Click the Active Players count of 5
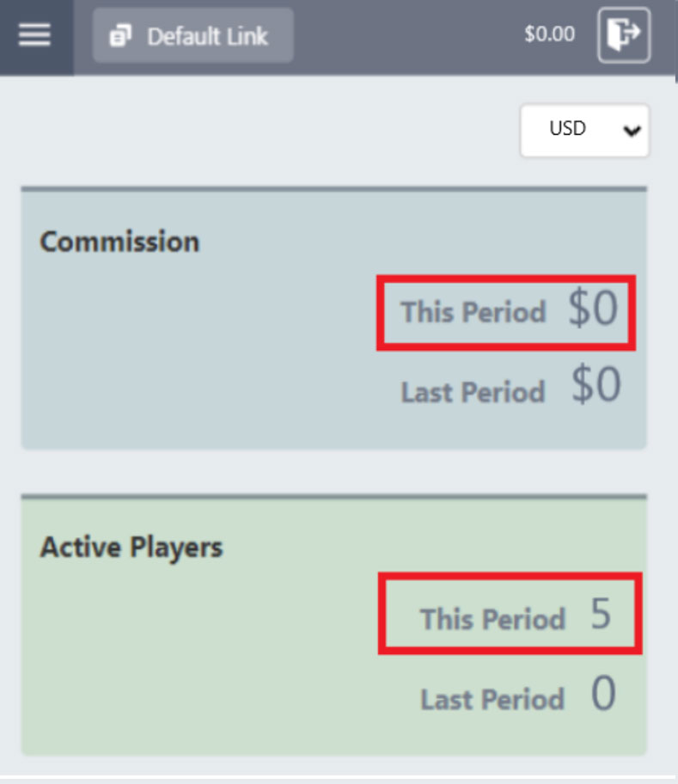678x784 pixels. pos(601,616)
